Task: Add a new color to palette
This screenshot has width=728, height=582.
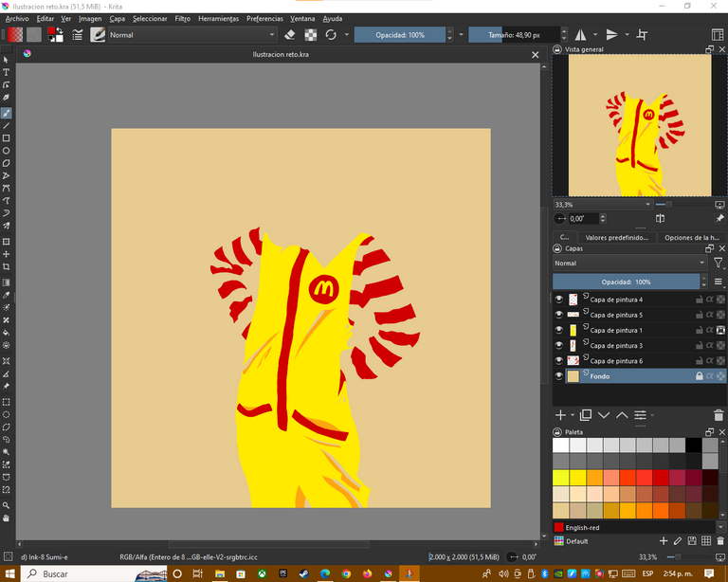Action: click(x=664, y=540)
